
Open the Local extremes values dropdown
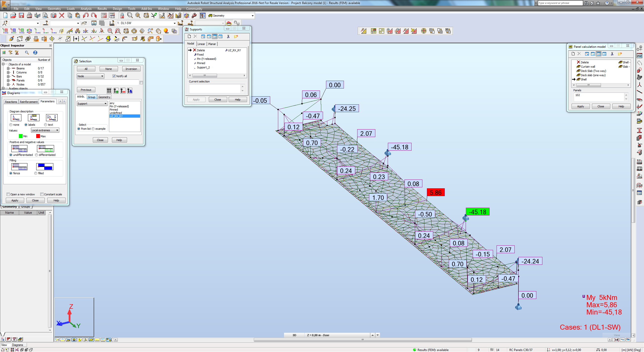pyautogui.click(x=45, y=130)
